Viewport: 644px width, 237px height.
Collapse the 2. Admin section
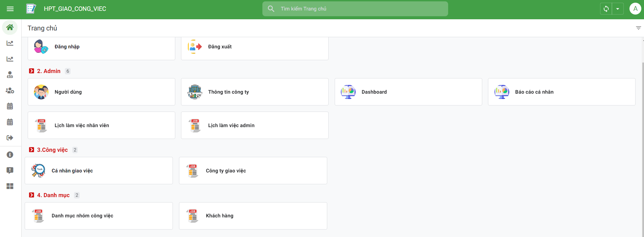point(32,71)
